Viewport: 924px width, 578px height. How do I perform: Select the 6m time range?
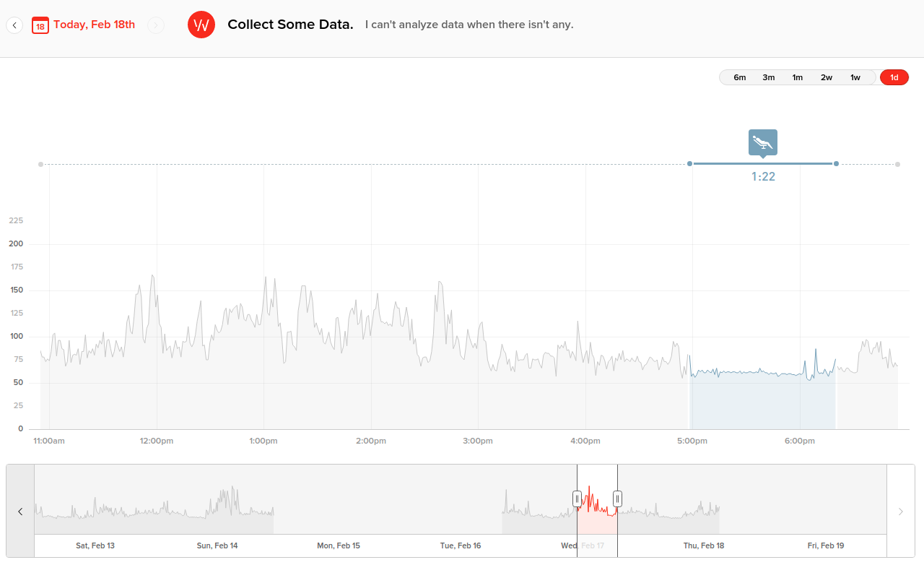click(739, 77)
